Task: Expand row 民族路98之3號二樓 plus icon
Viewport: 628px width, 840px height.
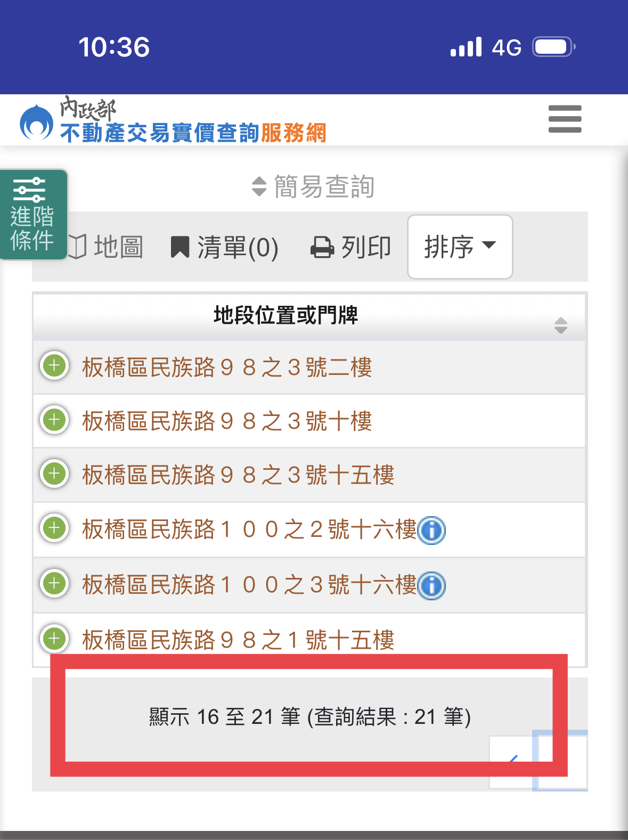Action: (54, 366)
